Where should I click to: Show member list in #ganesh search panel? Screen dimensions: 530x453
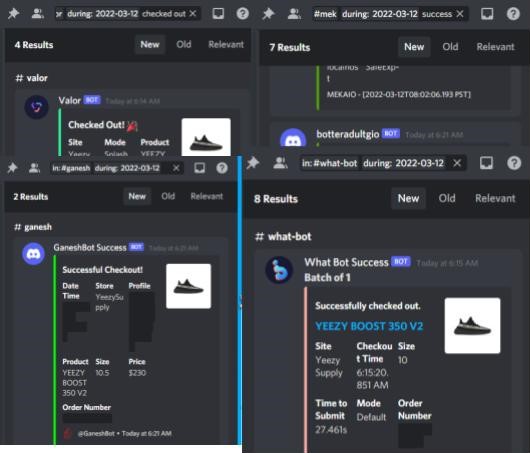click(34, 168)
